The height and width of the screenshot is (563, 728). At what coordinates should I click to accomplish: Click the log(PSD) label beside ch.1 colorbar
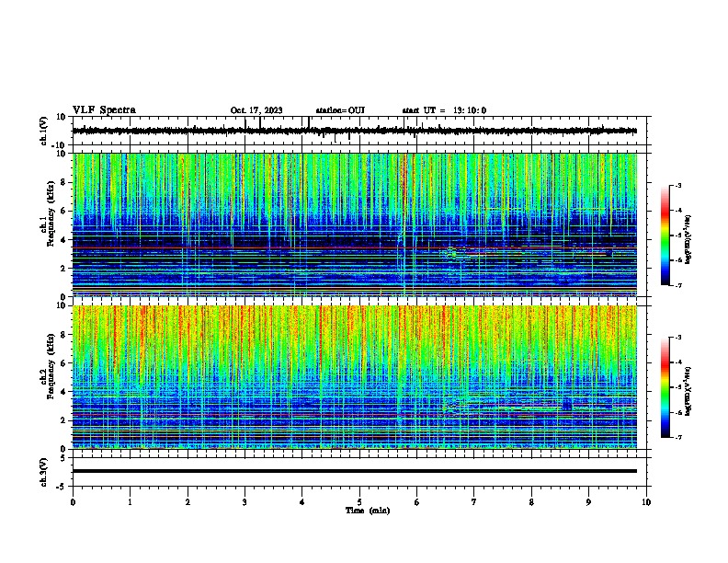(x=688, y=240)
